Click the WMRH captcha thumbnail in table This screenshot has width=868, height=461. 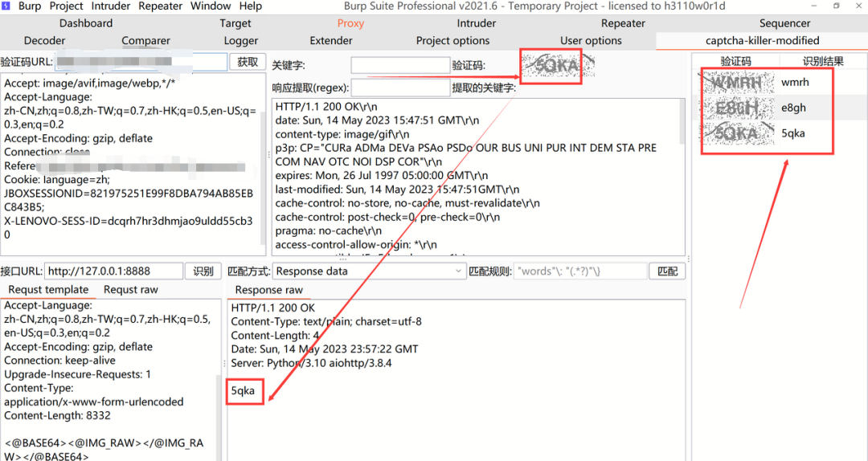[735, 83]
